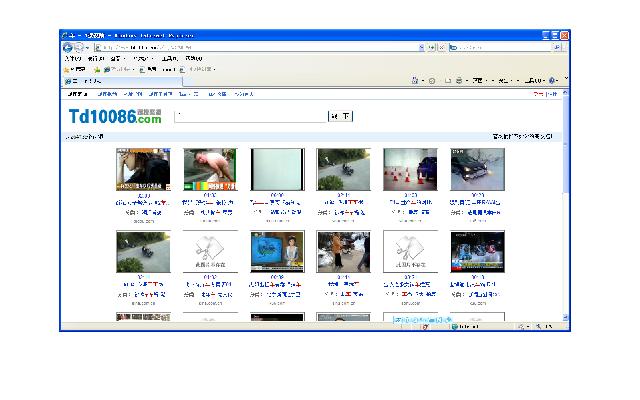This screenshot has width=640, height=400.
Task: Select the open browser tab
Action: [122, 81]
